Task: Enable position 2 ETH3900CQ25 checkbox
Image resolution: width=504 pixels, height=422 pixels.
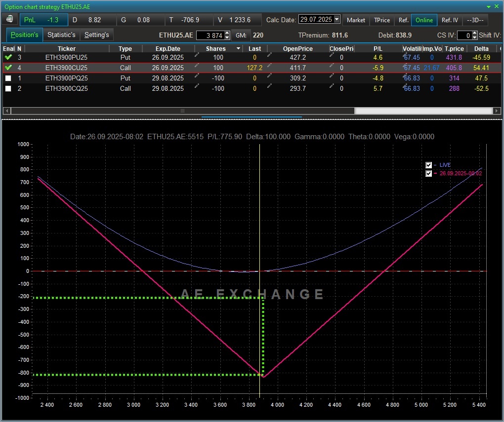Action: [8, 88]
